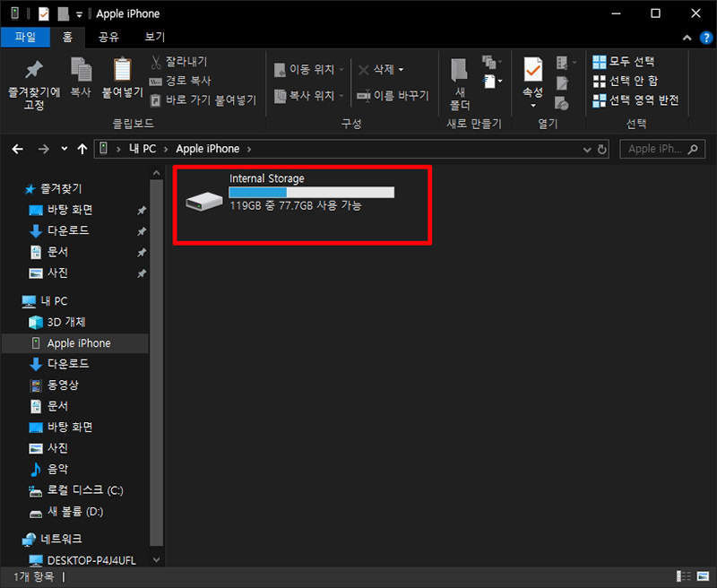Switch to the 공유 ribbon tab
This screenshot has height=588, width=717.
click(108, 37)
